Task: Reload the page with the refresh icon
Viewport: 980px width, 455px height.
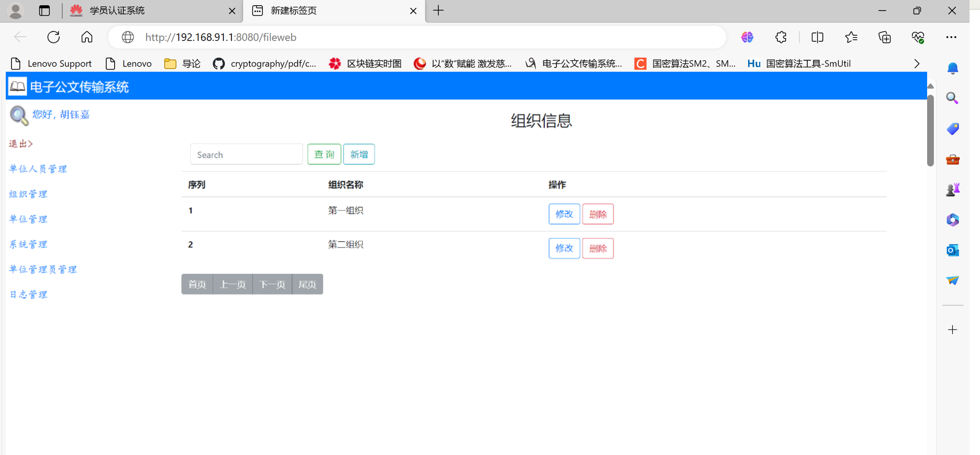Action: pos(53,37)
